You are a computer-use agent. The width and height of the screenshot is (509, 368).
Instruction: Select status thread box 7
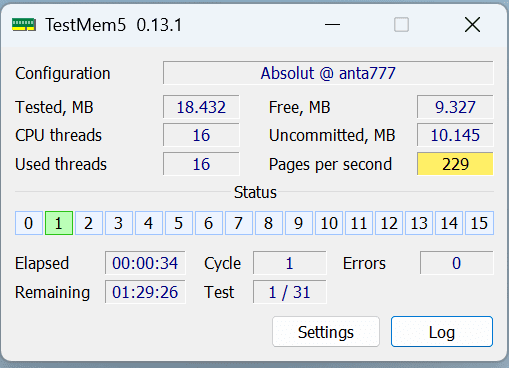[239, 223]
